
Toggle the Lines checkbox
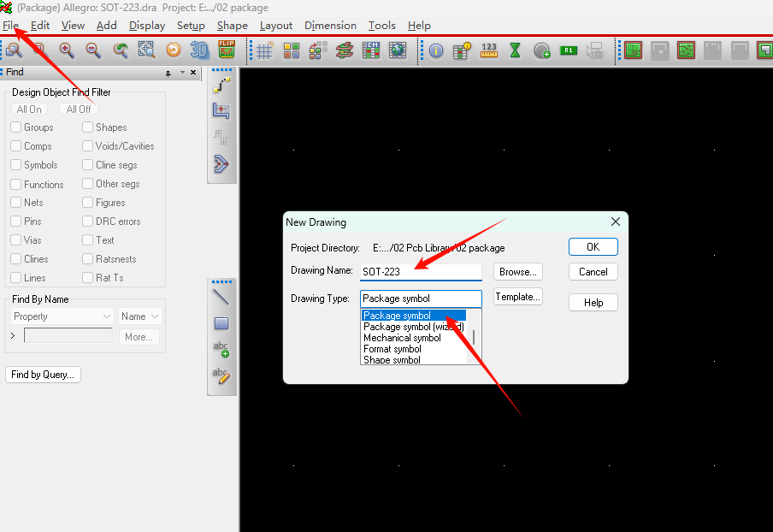pos(15,278)
